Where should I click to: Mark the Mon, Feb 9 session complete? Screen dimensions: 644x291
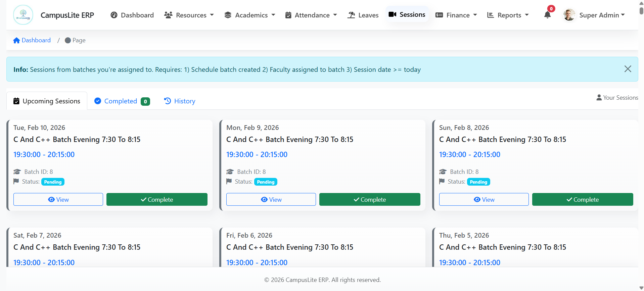coord(370,199)
